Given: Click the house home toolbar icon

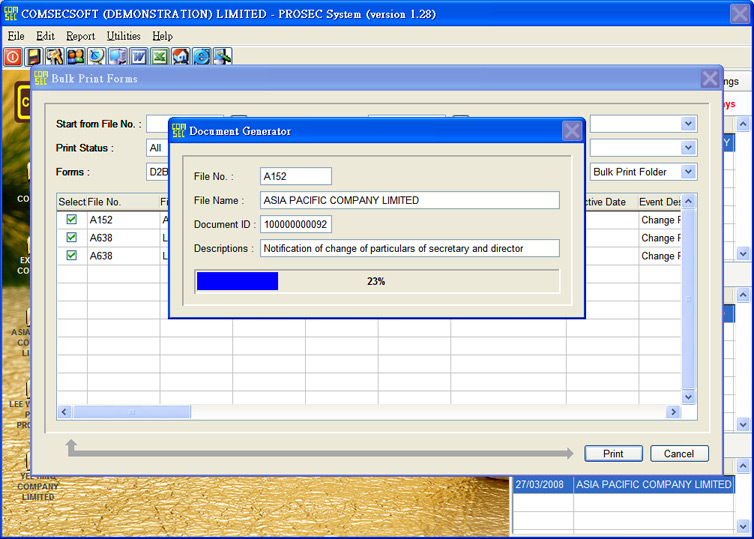Looking at the screenshot, I should [180, 57].
